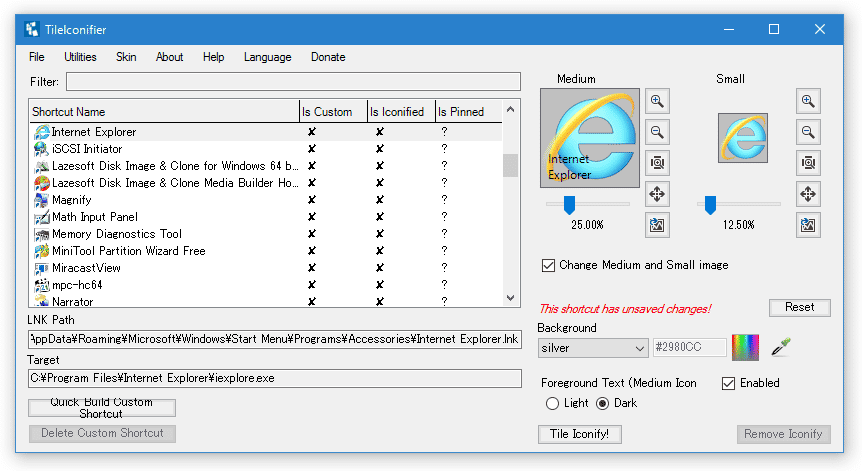
Task: Click the list scroll-up arrow
Action: [511, 109]
